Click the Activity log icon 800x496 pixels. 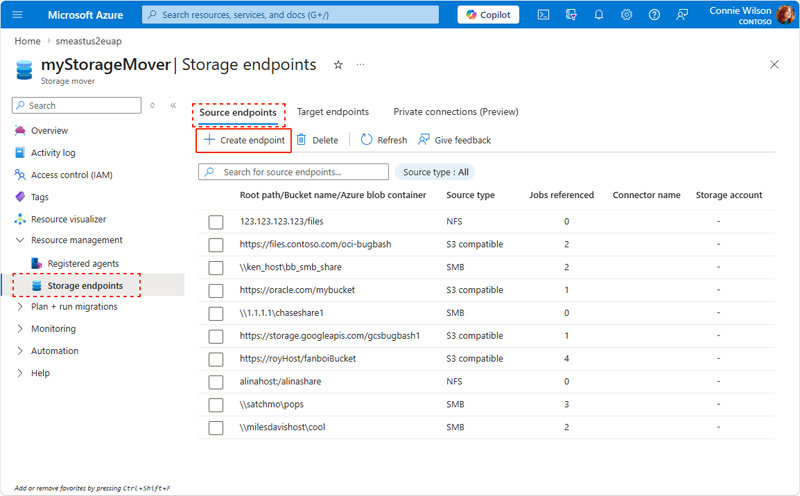pyautogui.click(x=20, y=153)
